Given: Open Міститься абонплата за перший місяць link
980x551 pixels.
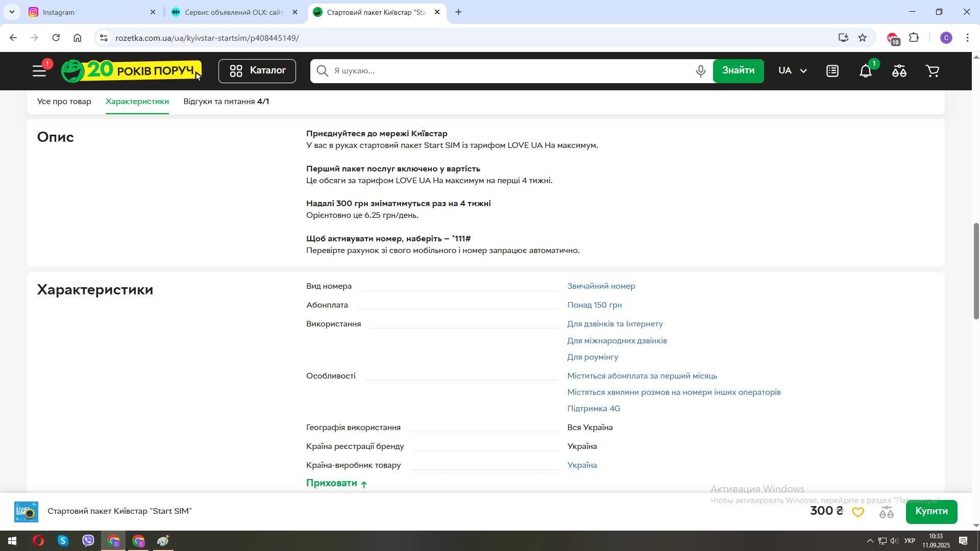Looking at the screenshot, I should [x=642, y=376].
